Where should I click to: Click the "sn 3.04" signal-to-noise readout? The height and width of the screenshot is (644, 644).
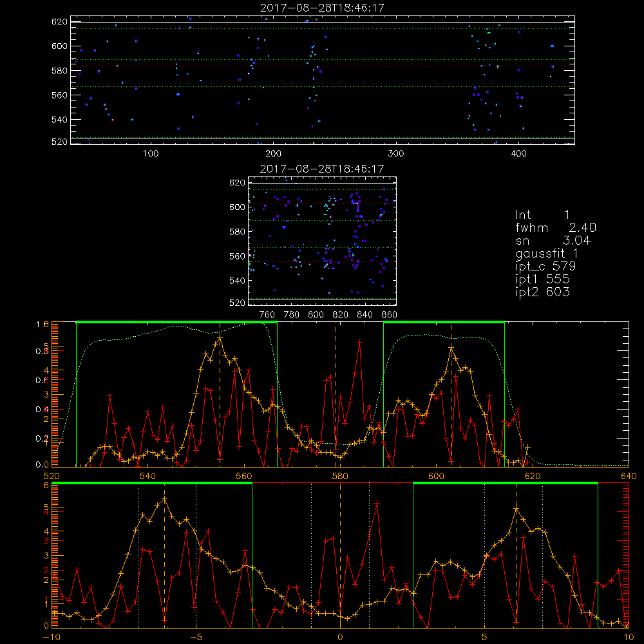[553, 240]
